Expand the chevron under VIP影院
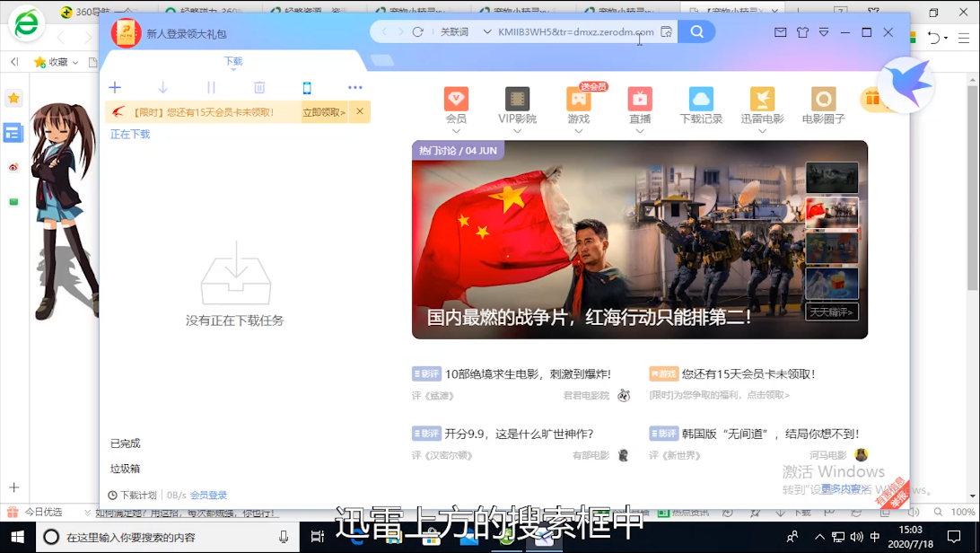Screen dimensions: 980x553 coord(517,131)
